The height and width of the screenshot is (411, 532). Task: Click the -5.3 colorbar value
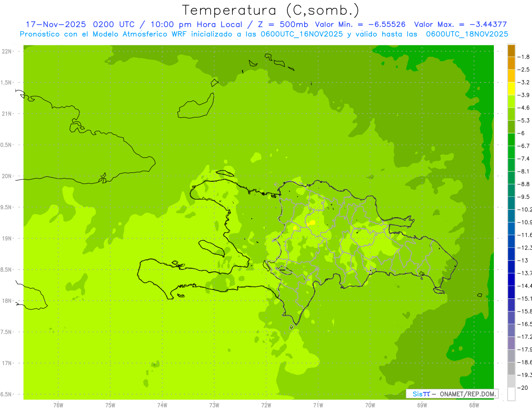(524, 120)
